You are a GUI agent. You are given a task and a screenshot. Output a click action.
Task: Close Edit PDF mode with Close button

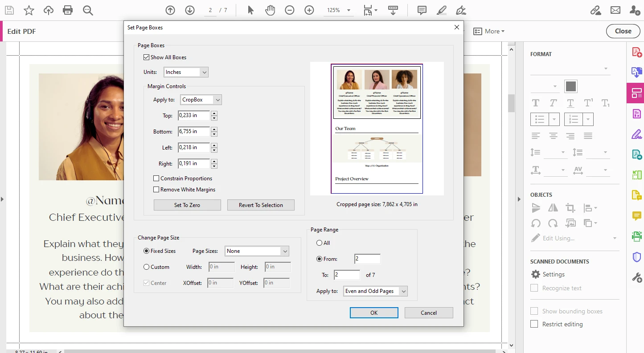point(623,31)
